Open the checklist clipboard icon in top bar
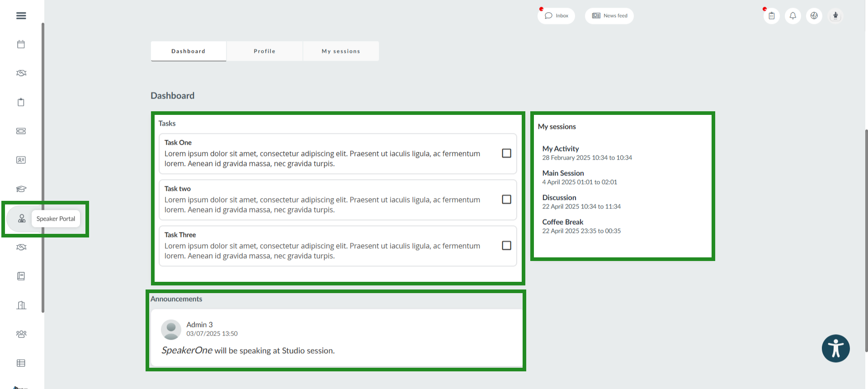 pos(772,16)
